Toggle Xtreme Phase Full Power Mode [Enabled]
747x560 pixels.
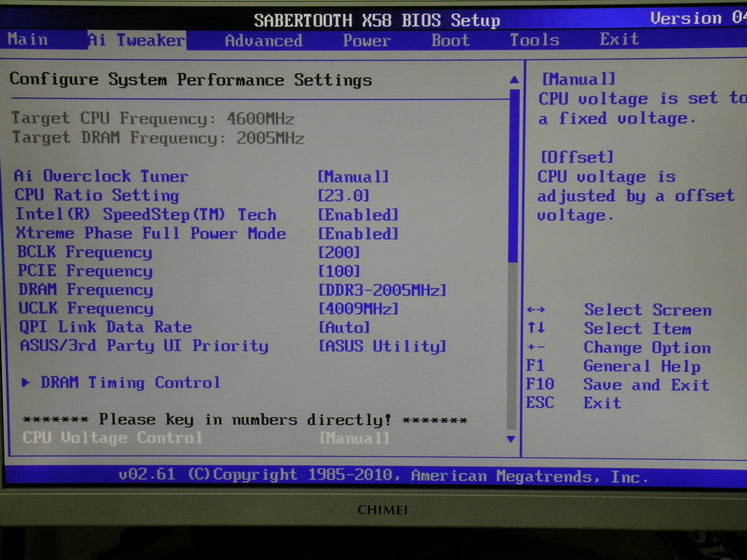click(358, 234)
